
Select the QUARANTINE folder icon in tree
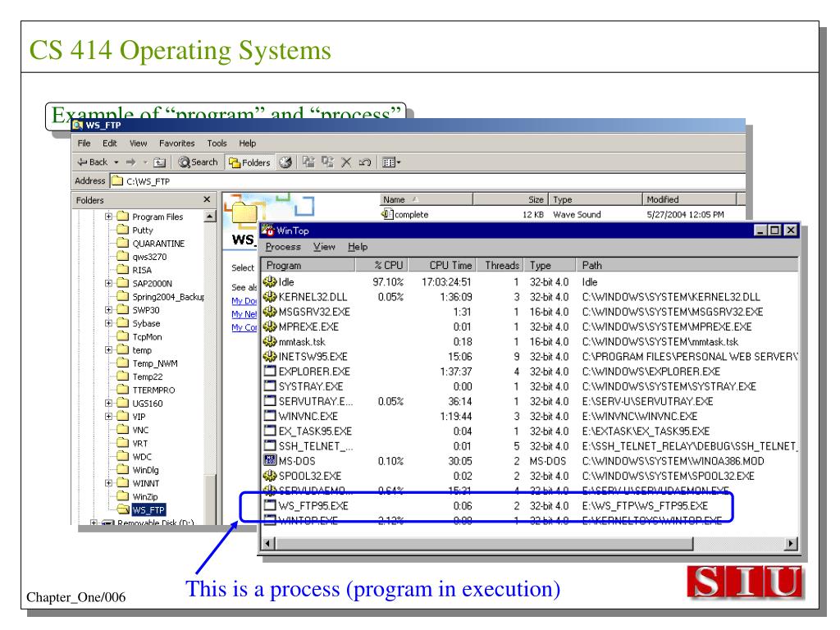pos(123,243)
